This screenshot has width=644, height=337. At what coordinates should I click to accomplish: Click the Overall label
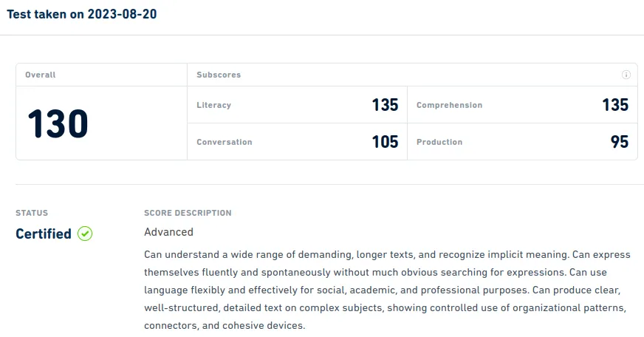click(x=41, y=75)
